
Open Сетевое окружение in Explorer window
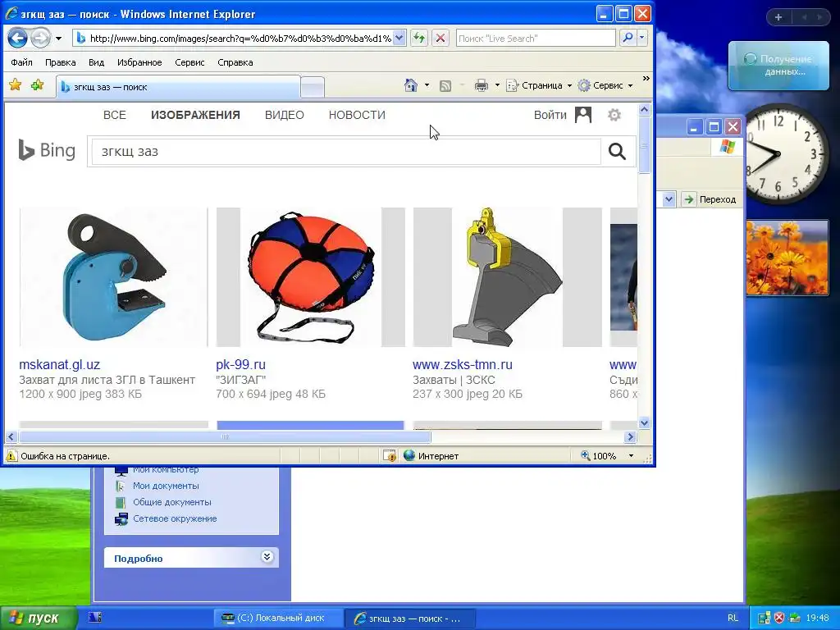pyautogui.click(x=175, y=518)
